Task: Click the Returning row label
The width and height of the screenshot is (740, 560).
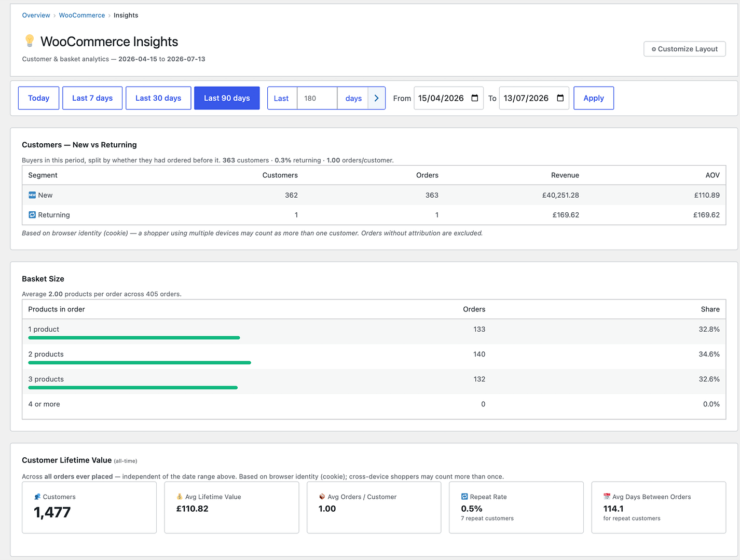Action: [x=54, y=215]
